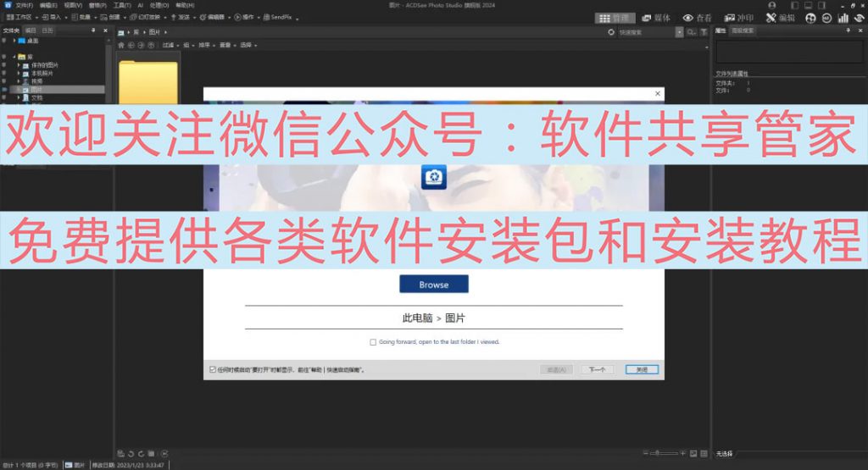Image resolution: width=868 pixels, height=470 pixels.
Task: Switch to 编辑 Edit mode
Action: (781, 19)
